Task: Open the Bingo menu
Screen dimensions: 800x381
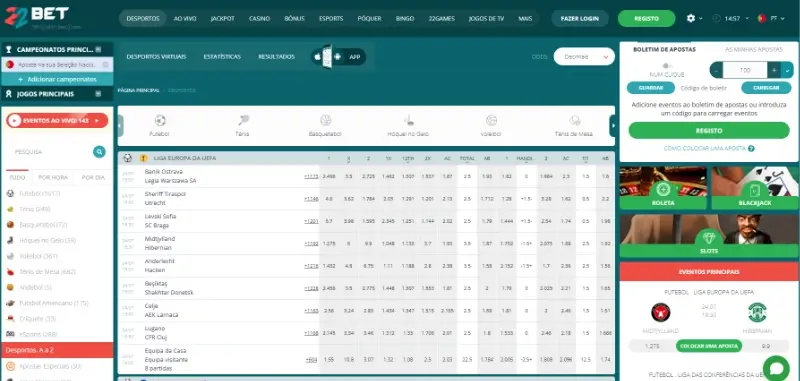Action: [405, 18]
